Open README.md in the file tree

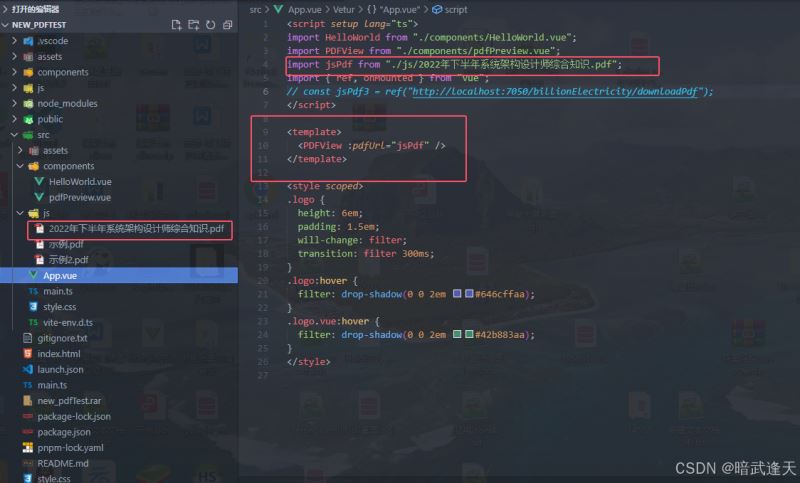coord(63,463)
